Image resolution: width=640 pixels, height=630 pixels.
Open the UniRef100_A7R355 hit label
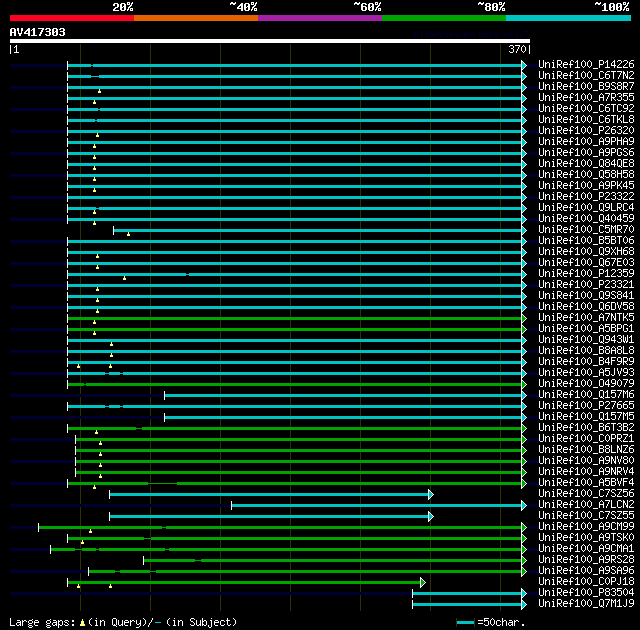(586, 98)
